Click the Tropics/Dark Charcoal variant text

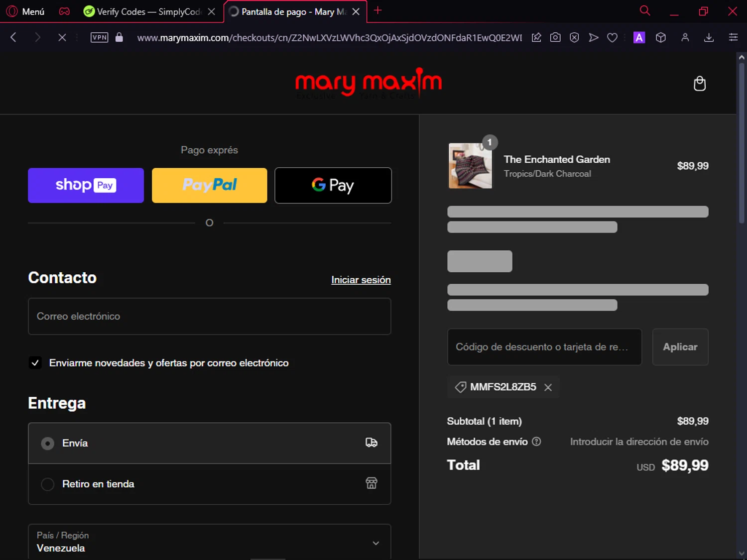tap(547, 174)
